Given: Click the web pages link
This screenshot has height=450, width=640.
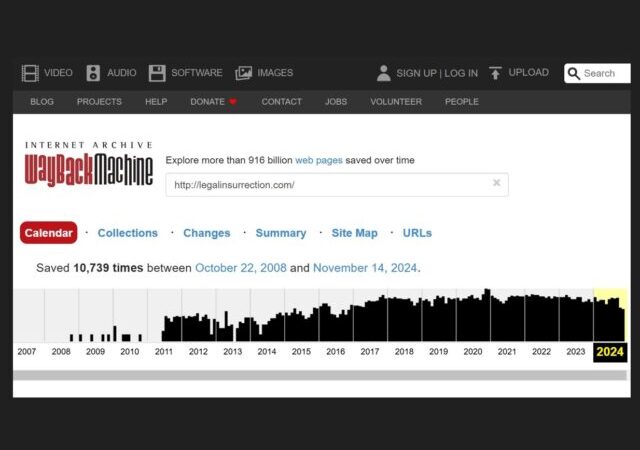Looking at the screenshot, I should click(318, 160).
